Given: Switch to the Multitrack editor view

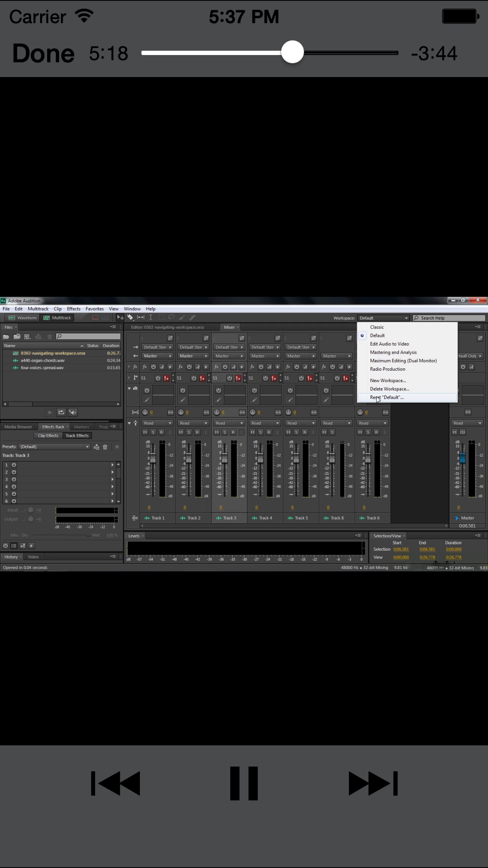Looking at the screenshot, I should (x=57, y=318).
